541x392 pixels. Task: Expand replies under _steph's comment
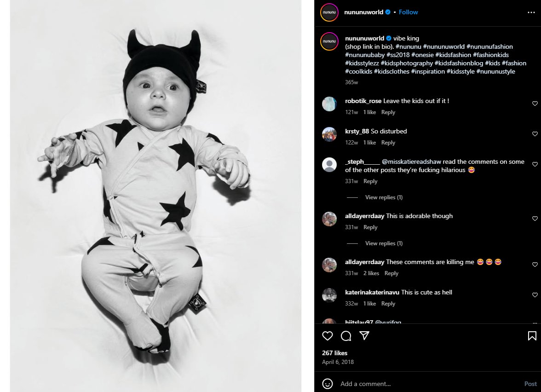[x=384, y=197]
